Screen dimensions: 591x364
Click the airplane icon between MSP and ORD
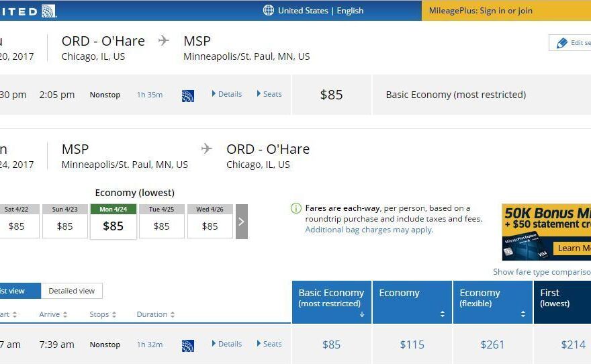coord(207,149)
